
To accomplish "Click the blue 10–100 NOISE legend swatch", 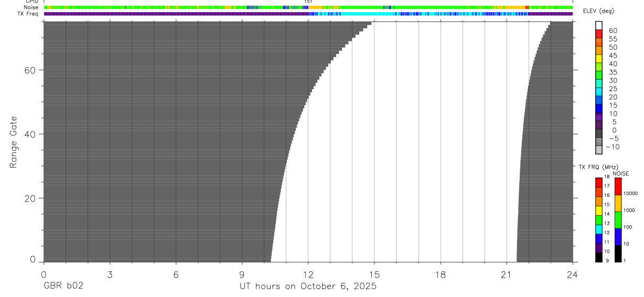I will coord(618,237).
